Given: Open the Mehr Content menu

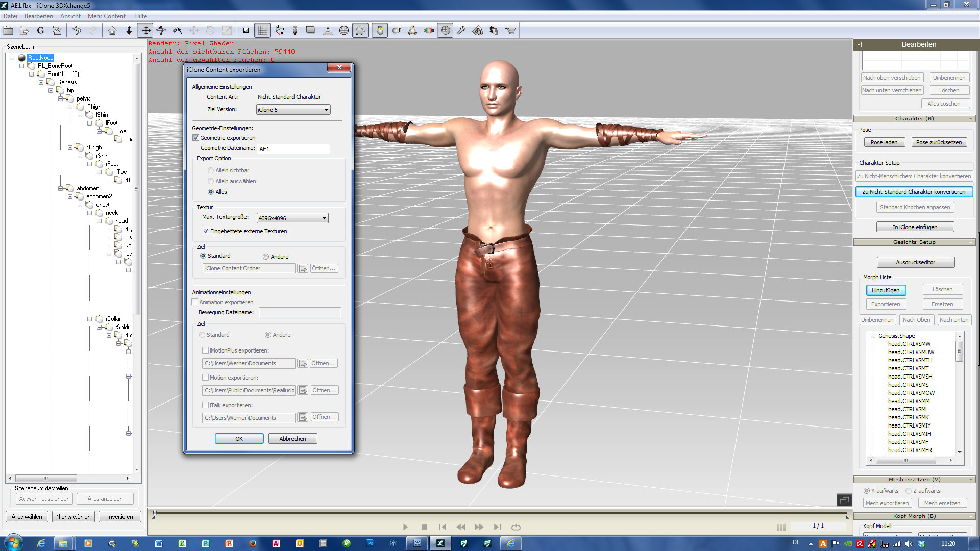Looking at the screenshot, I should 106,16.
